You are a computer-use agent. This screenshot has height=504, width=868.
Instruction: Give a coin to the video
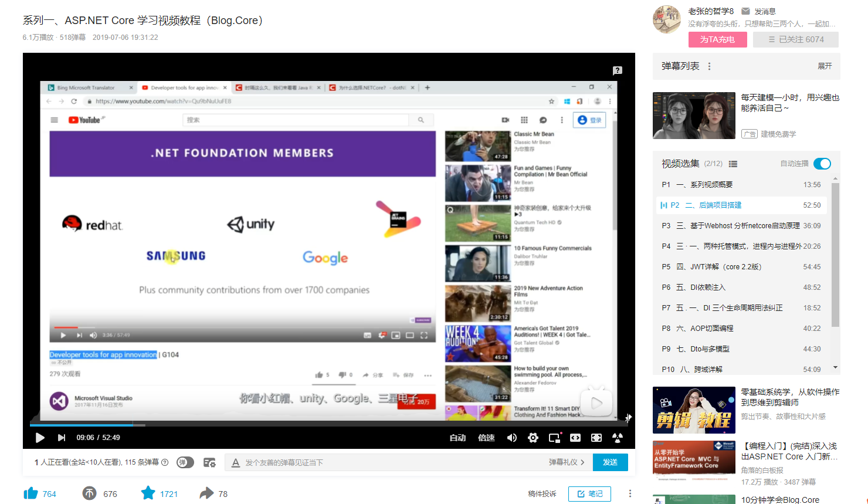click(89, 493)
